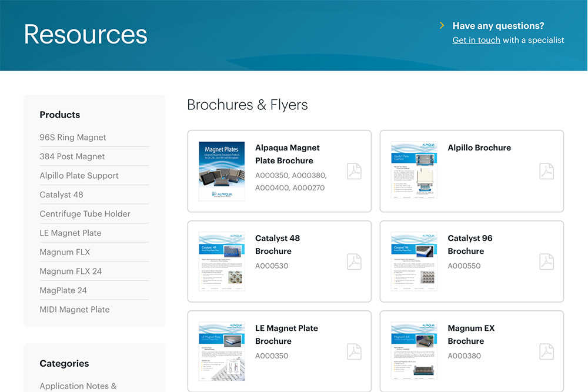Open Catalyst 48 Brochure title link
Image resolution: width=588 pixels, height=392 pixels.
[278, 244]
